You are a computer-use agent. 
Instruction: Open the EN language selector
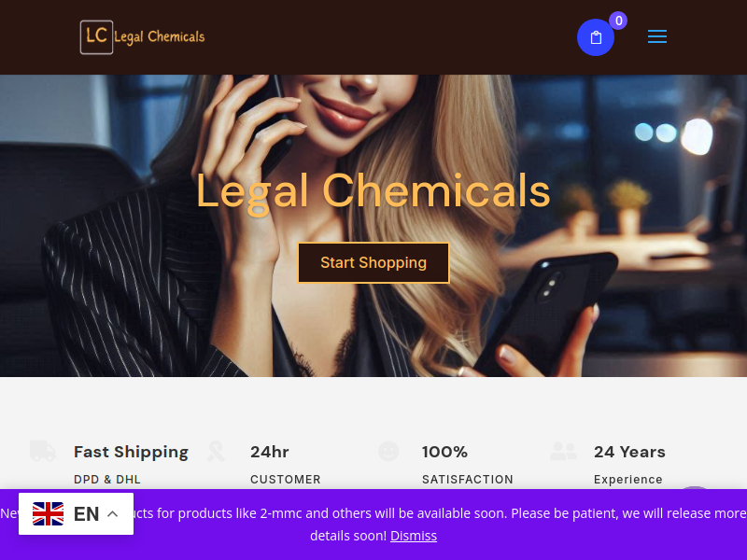pyautogui.click(x=77, y=514)
